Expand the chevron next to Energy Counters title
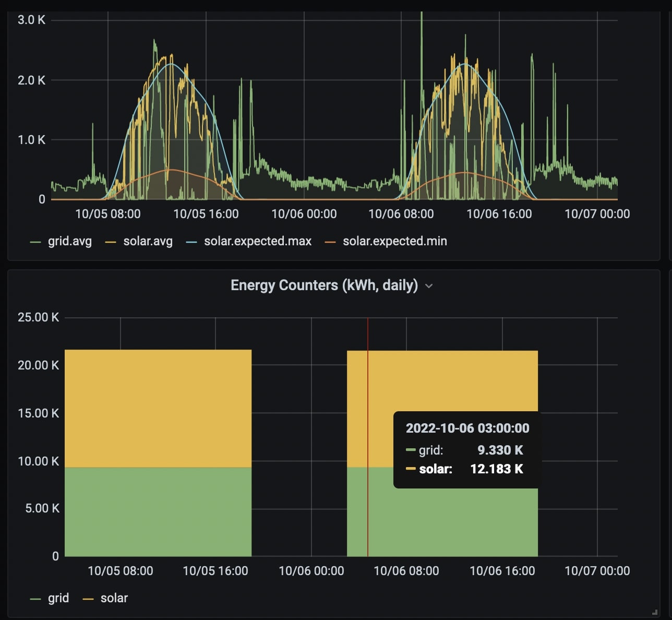 [x=429, y=286]
